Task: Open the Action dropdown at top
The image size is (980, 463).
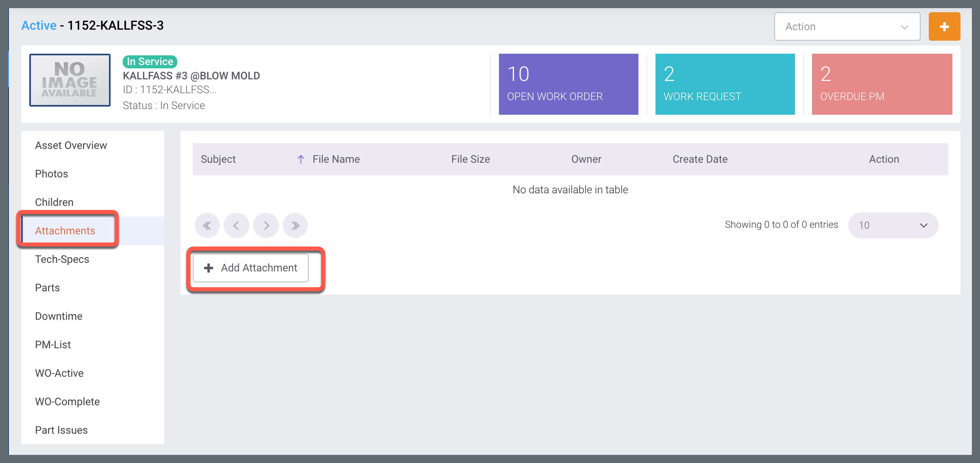Action: [847, 27]
